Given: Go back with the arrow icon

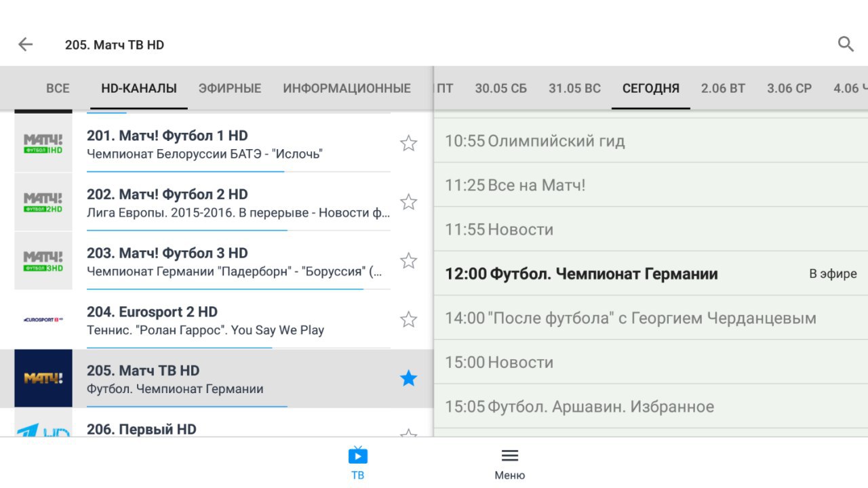Looking at the screenshot, I should point(25,45).
